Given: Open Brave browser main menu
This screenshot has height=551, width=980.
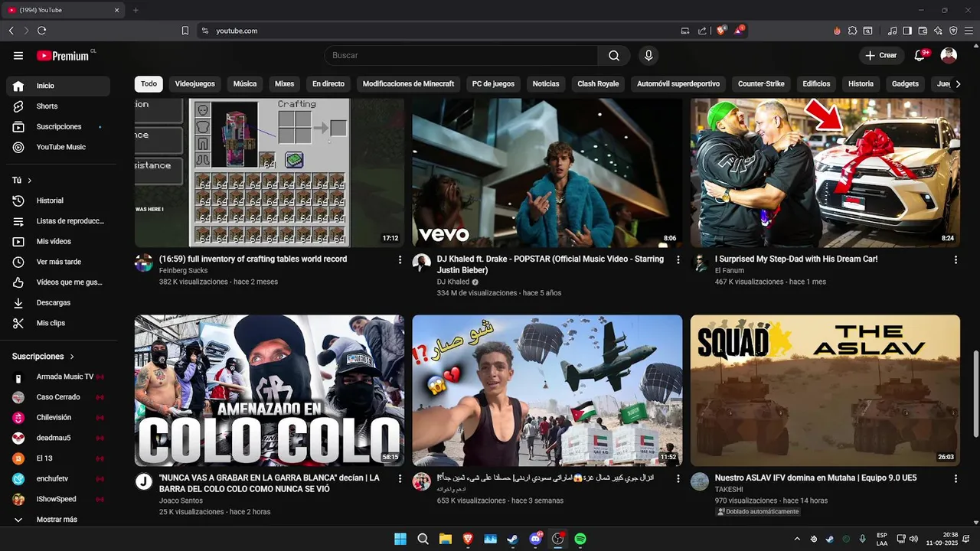Looking at the screenshot, I should [x=969, y=31].
